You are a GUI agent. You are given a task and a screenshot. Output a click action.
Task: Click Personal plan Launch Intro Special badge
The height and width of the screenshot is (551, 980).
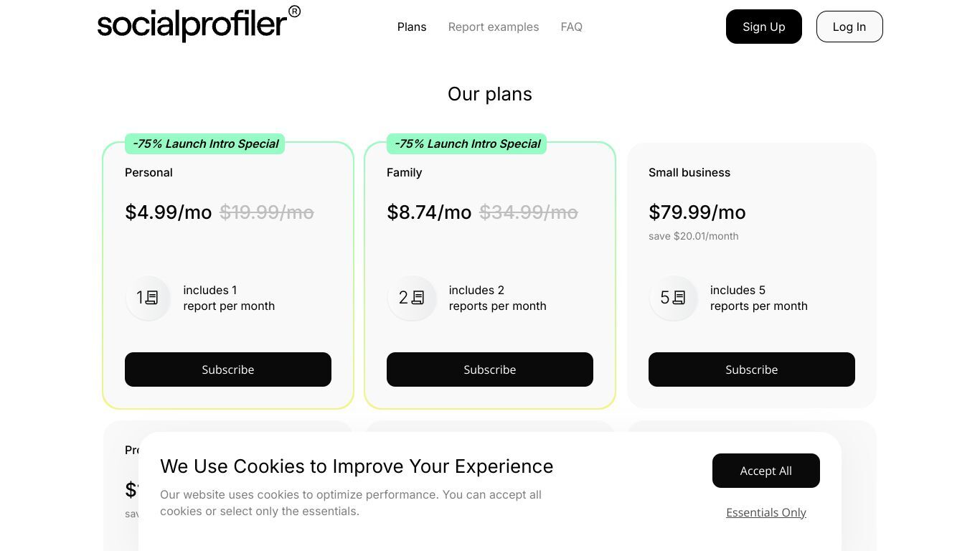pyautogui.click(x=205, y=143)
